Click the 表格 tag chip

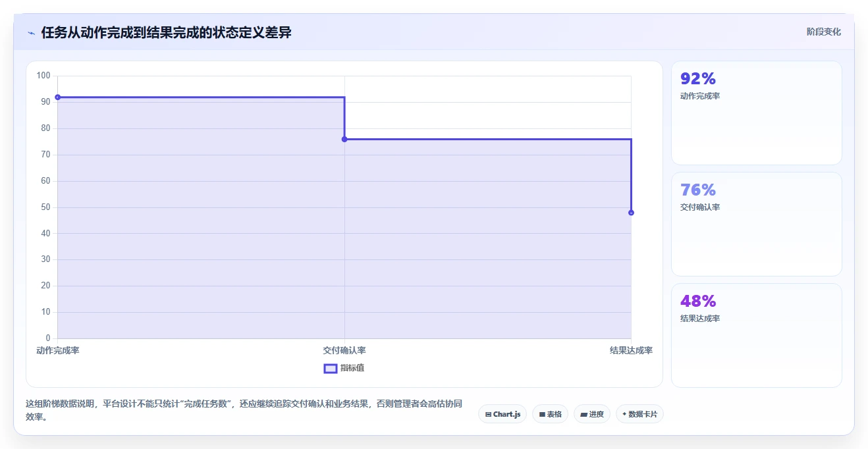550,414
